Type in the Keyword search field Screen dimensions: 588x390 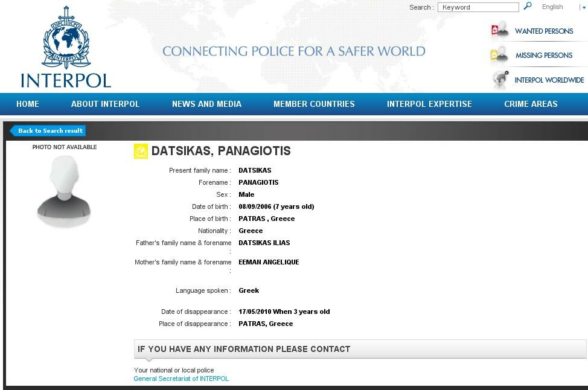point(478,7)
